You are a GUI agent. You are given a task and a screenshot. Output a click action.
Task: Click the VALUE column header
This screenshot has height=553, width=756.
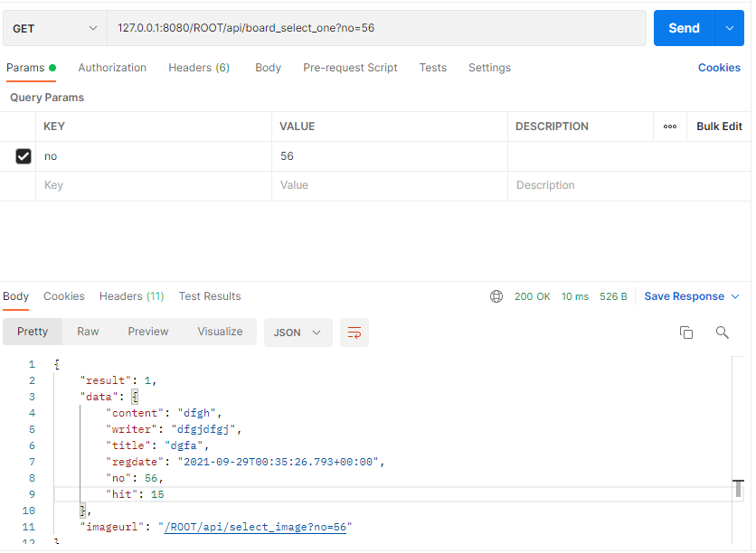coord(297,127)
